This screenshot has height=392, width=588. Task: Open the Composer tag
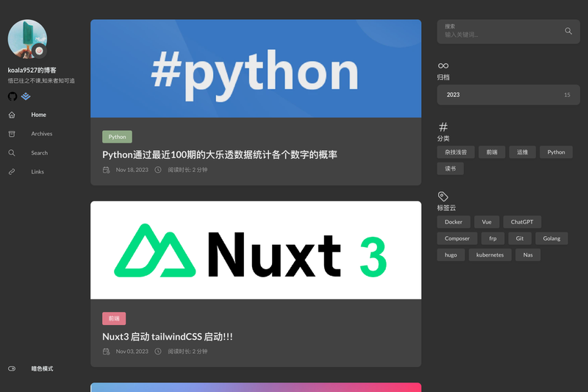click(x=457, y=238)
